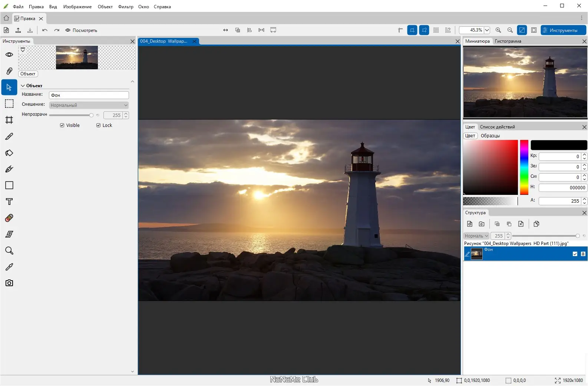The height and width of the screenshot is (386, 588).
Task: Switch to the Гистограмма tab
Action: (508, 41)
